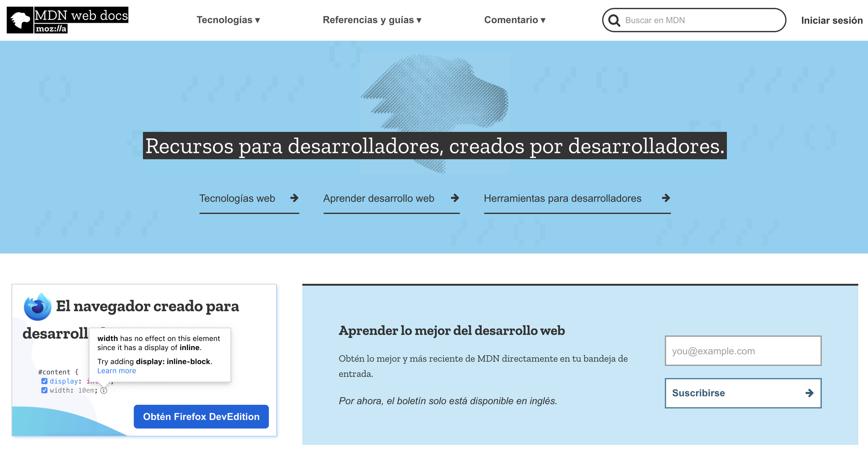The width and height of the screenshot is (868, 468).
Task: Expand the Tecnologías dropdown menu
Action: [228, 20]
